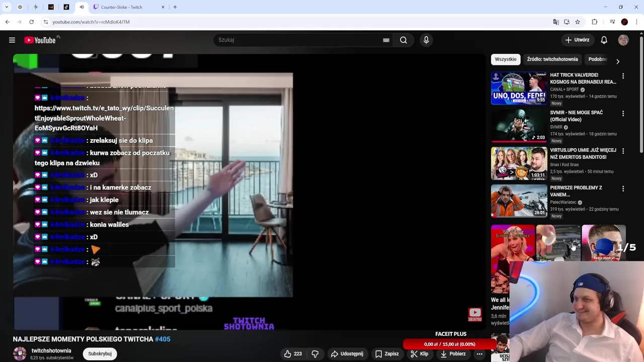Switch to the TikTok browser tab

click(x=66, y=7)
